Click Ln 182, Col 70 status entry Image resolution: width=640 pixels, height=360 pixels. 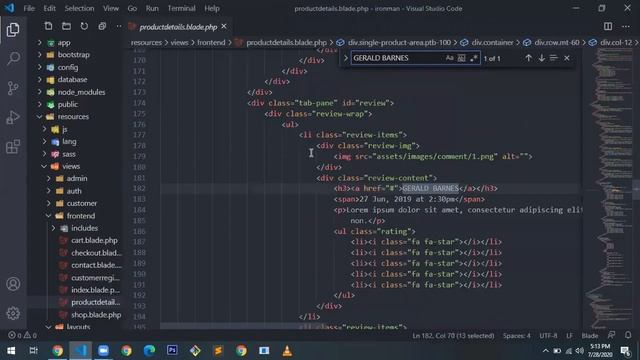(x=453, y=336)
